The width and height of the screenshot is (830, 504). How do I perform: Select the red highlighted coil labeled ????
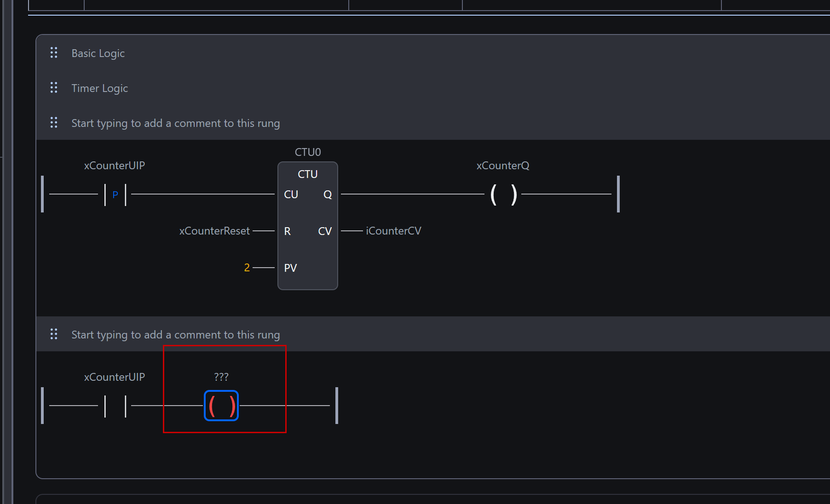pyautogui.click(x=221, y=406)
